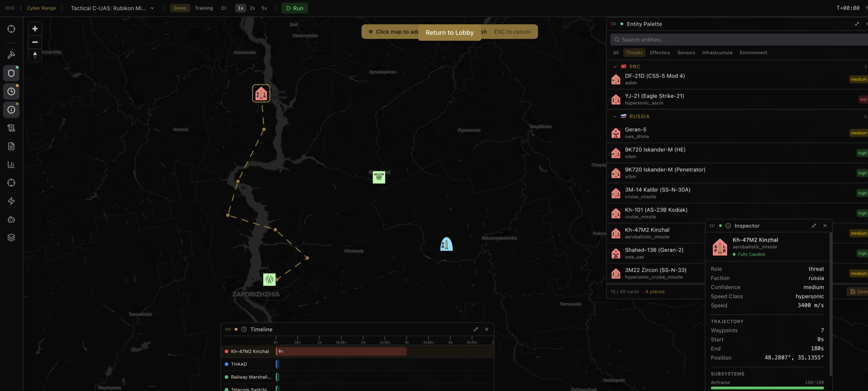Start the simulation with Run button
The height and width of the screenshot is (391, 868).
pyautogui.click(x=295, y=8)
